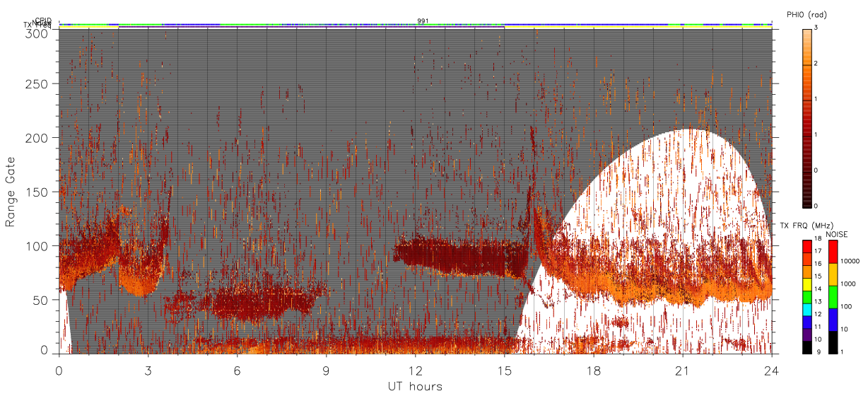The image size is (868, 401).
Task: Click the blue 11–12 MHz TX FRQ swatch
Action: [x=807, y=322]
